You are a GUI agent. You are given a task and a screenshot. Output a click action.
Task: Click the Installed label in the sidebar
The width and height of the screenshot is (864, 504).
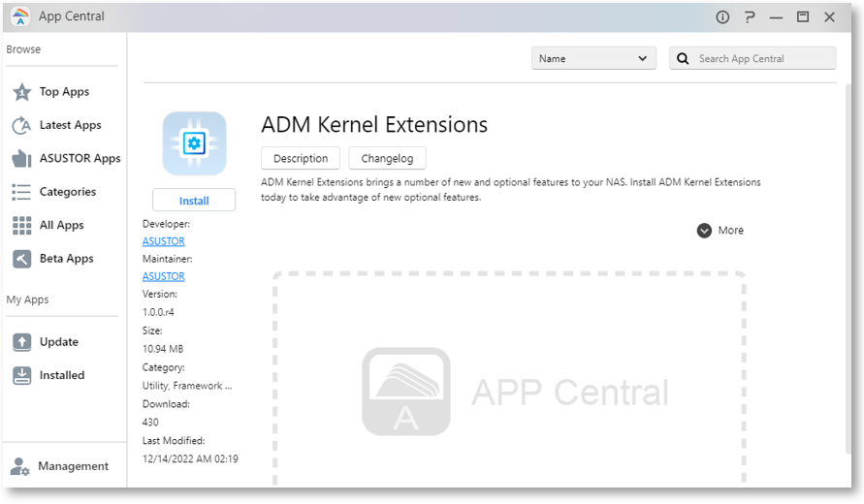pos(62,376)
